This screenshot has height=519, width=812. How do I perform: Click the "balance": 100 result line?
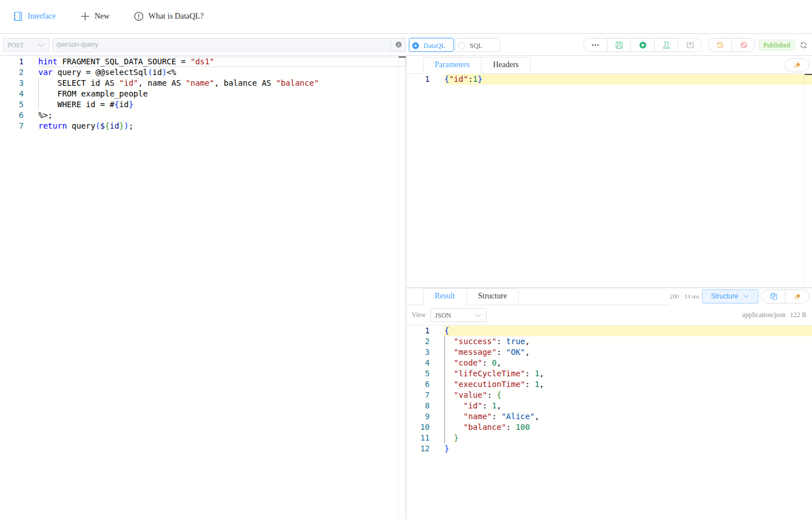pos(497,427)
